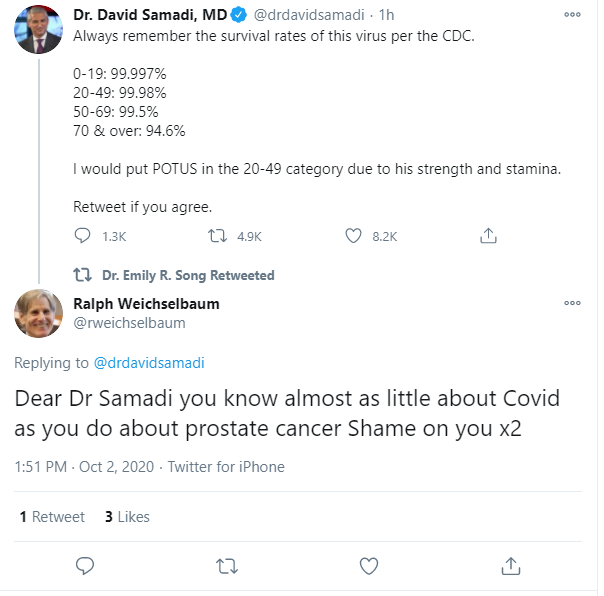Reply to Ralph Weichselbaum's tweet
This screenshot has height=596, width=604.
(x=85, y=566)
